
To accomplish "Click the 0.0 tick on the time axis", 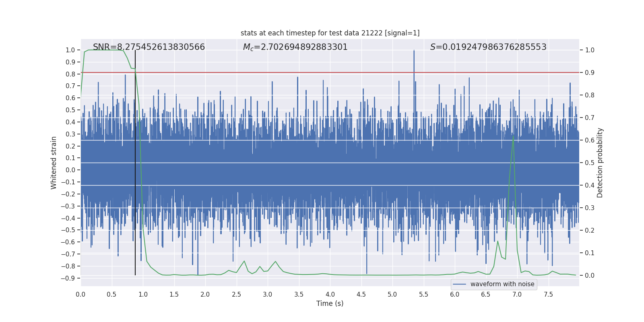I will click(x=80, y=294).
